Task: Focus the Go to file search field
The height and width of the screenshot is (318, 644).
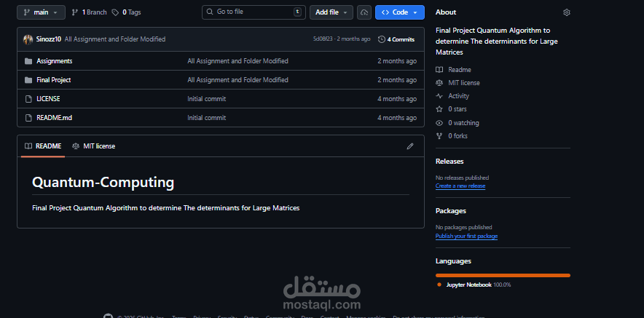Action: (254, 12)
